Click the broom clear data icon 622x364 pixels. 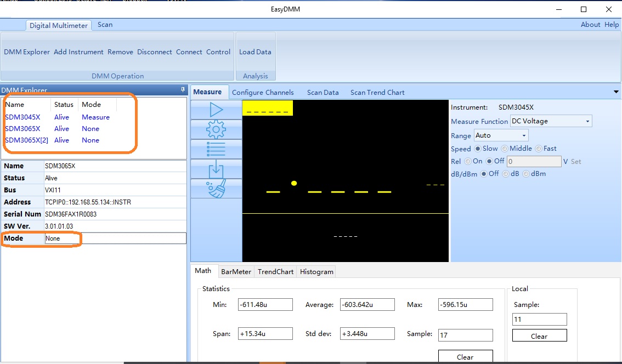click(216, 189)
